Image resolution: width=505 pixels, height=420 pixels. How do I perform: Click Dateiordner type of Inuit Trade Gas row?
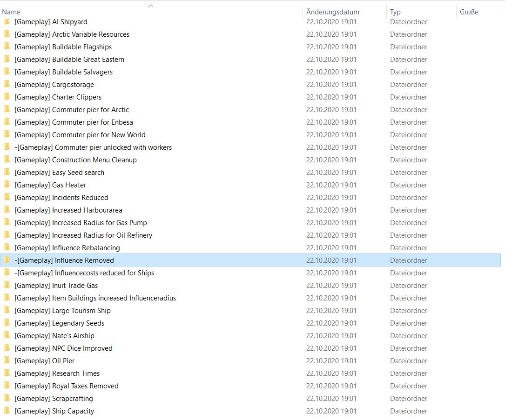[x=409, y=286]
